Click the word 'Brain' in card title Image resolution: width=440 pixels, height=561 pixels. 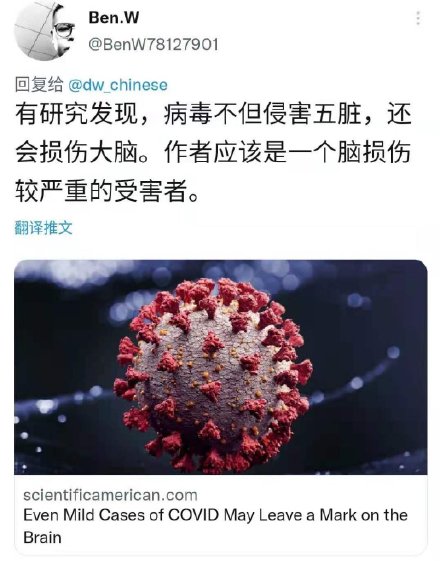pos(42,537)
